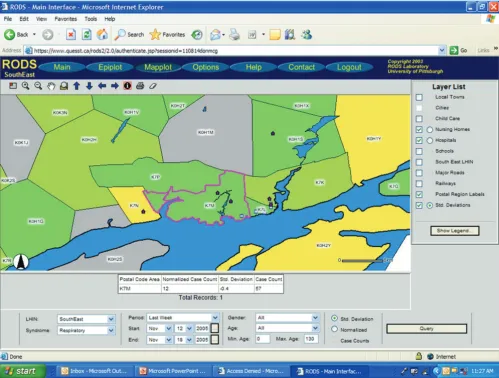Open the Gender dropdown

coord(287,318)
